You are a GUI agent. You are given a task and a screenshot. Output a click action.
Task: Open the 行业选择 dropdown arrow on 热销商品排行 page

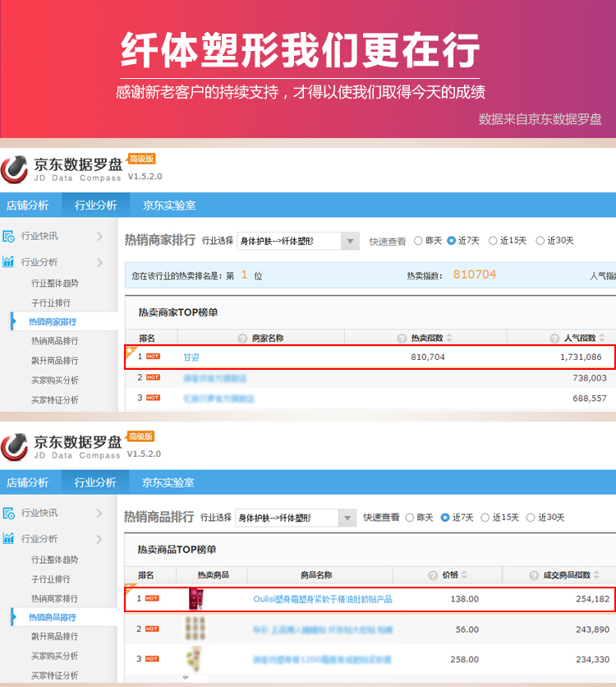tap(347, 518)
